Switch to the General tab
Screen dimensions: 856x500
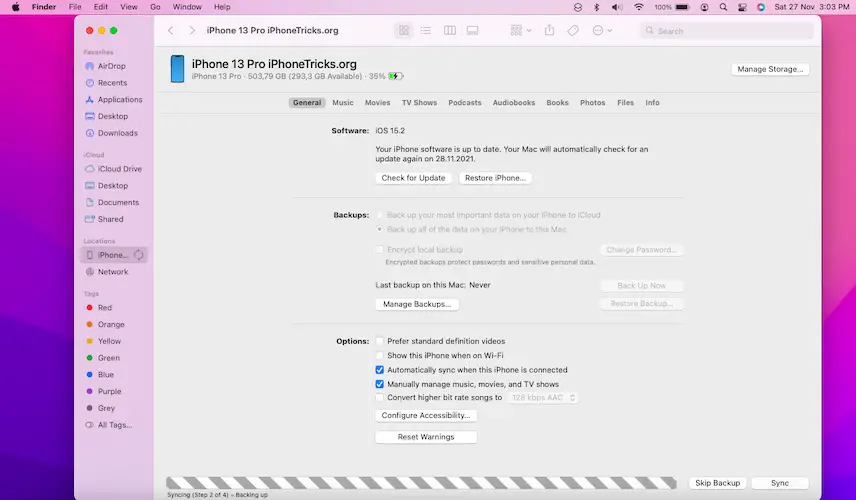click(307, 103)
